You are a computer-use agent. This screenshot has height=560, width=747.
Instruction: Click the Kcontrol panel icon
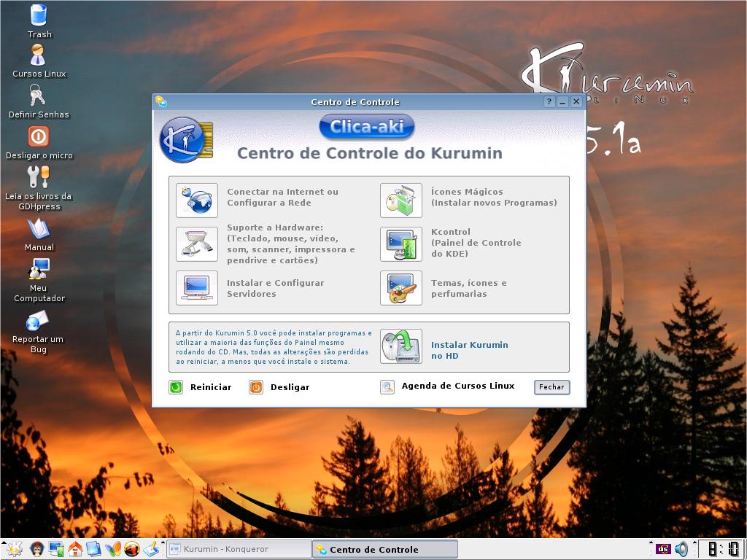click(x=401, y=244)
